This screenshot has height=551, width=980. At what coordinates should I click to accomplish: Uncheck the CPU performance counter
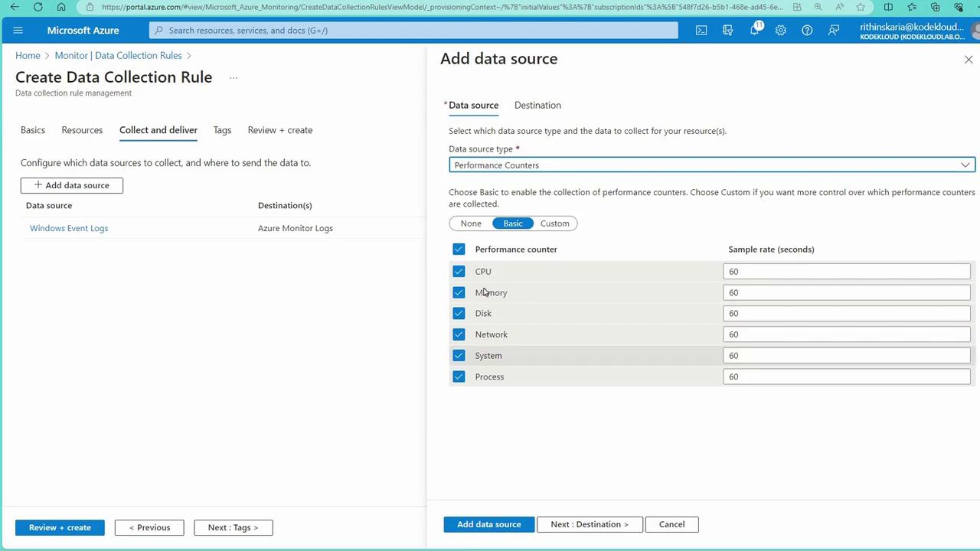coord(459,272)
